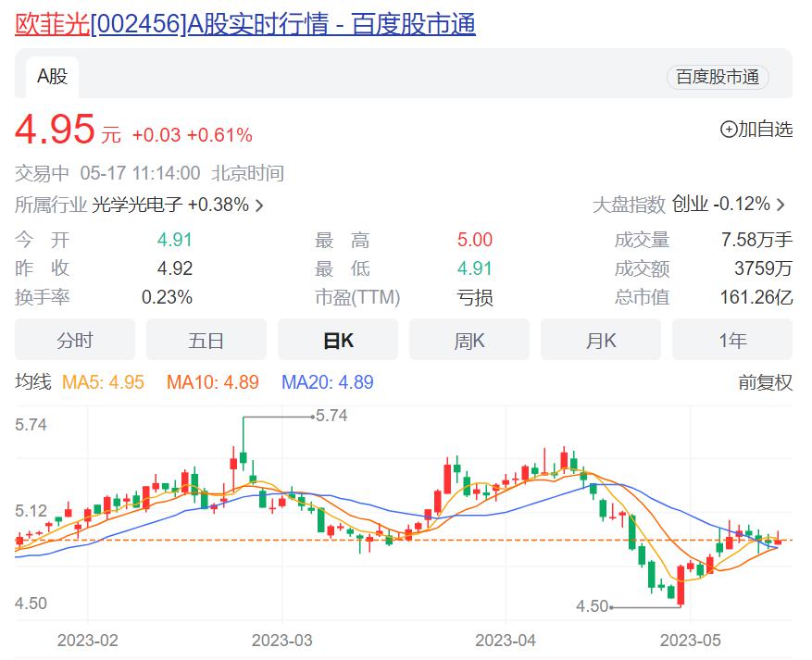
Task: Select the A股 tab
Action: tap(52, 77)
